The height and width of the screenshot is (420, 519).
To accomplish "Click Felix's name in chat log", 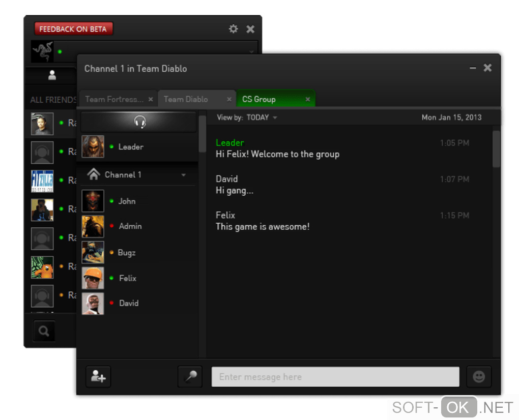I will coord(225,215).
